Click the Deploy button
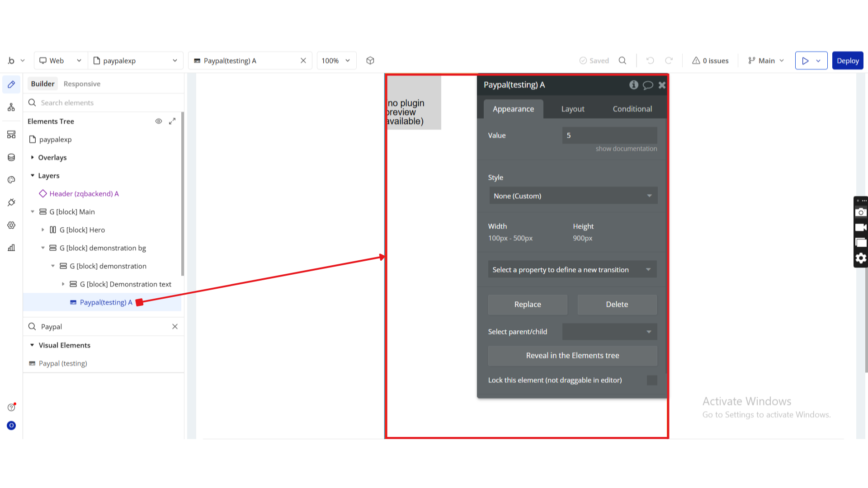The height and width of the screenshot is (488, 868). 847,61
